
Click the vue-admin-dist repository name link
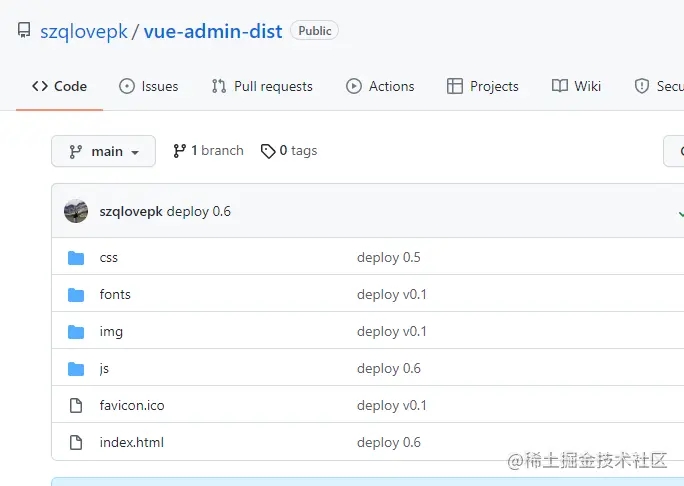point(212,31)
